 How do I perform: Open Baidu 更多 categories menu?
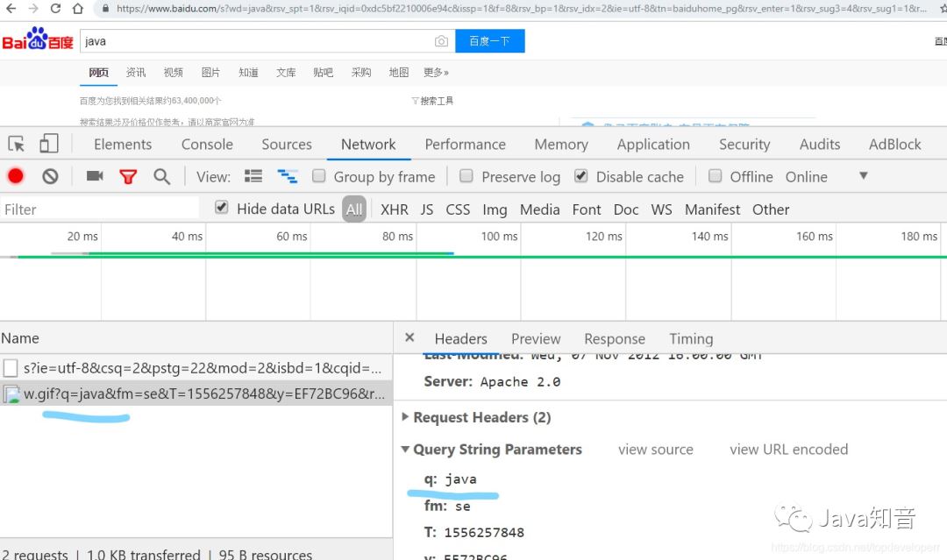pos(436,73)
